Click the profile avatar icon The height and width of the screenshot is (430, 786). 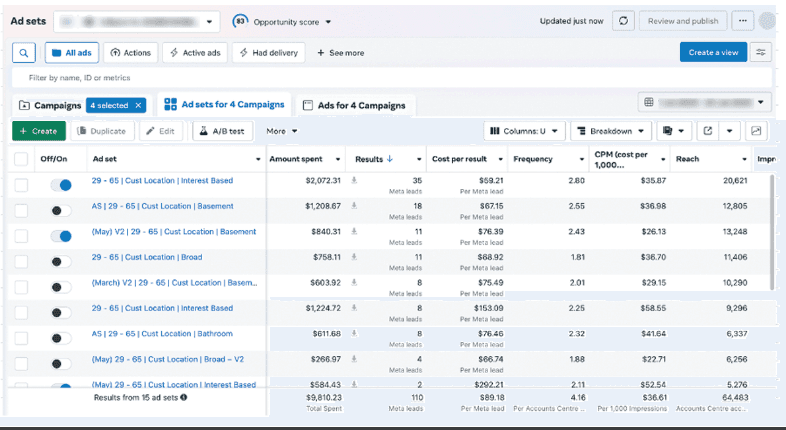(767, 21)
